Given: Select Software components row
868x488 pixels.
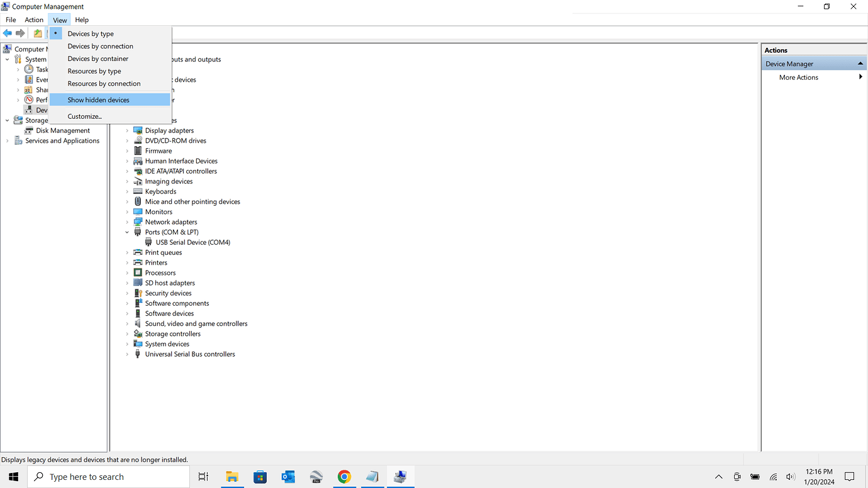Looking at the screenshot, I should (x=177, y=303).
